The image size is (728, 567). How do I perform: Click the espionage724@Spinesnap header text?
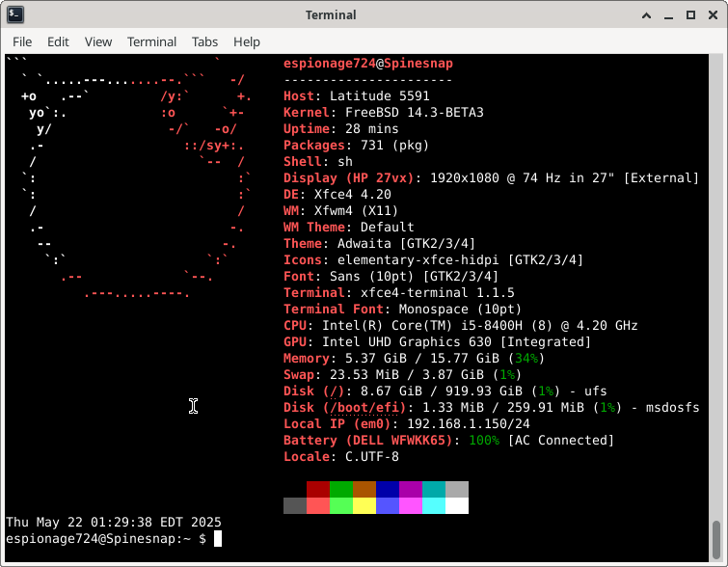[x=368, y=64]
